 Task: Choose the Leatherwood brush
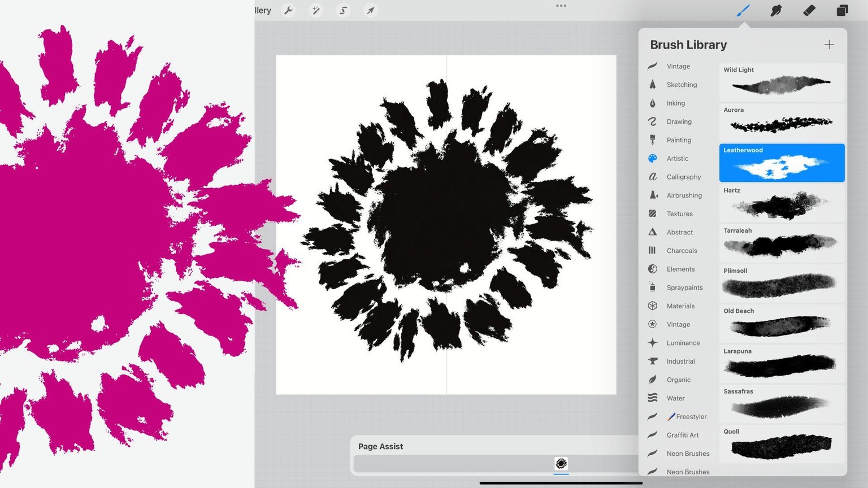click(x=782, y=163)
